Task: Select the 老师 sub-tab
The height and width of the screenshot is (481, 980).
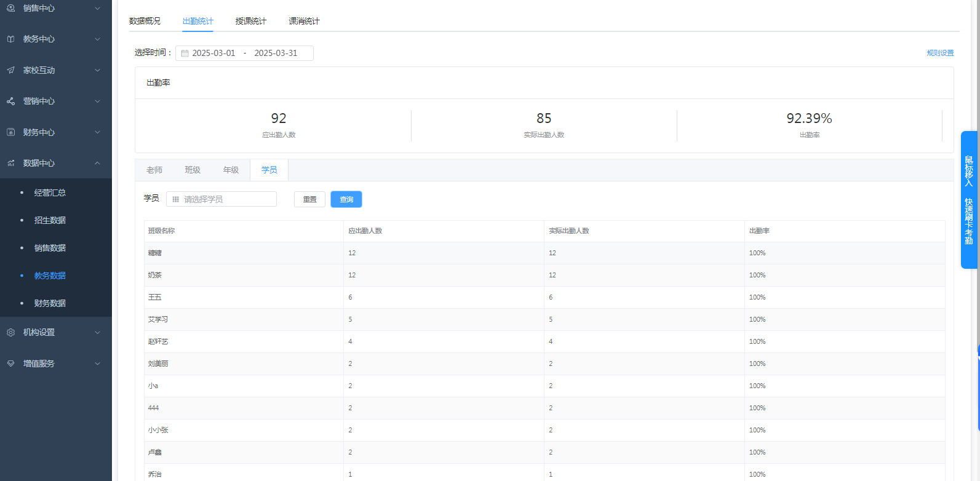Action: point(154,170)
